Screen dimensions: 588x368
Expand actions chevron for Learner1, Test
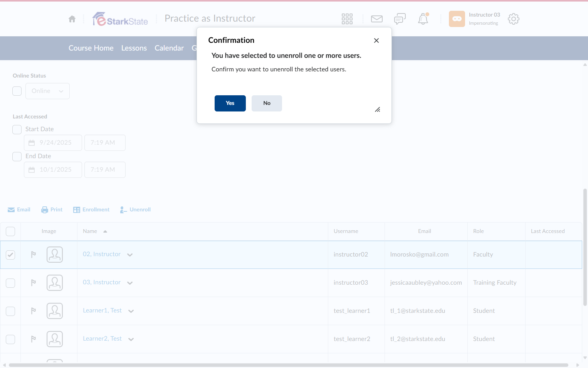pyautogui.click(x=131, y=311)
